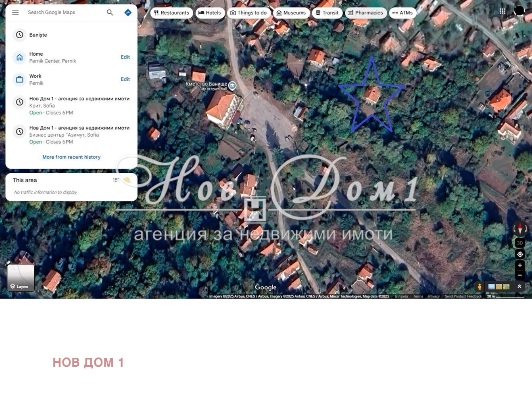Open the compass to reset north
Viewport: 532px width, 403px height.
pyautogui.click(x=520, y=229)
